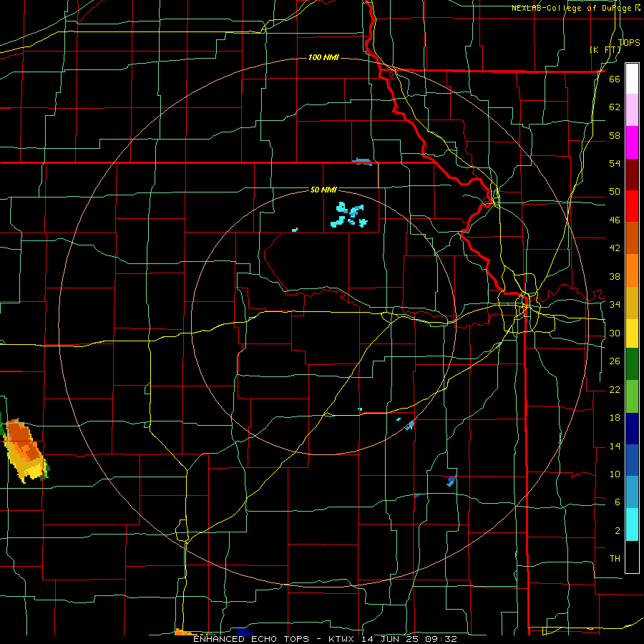The width and height of the screenshot is (644, 644).
Task: Click the 100 NMI range ring label
Action: tap(323, 57)
